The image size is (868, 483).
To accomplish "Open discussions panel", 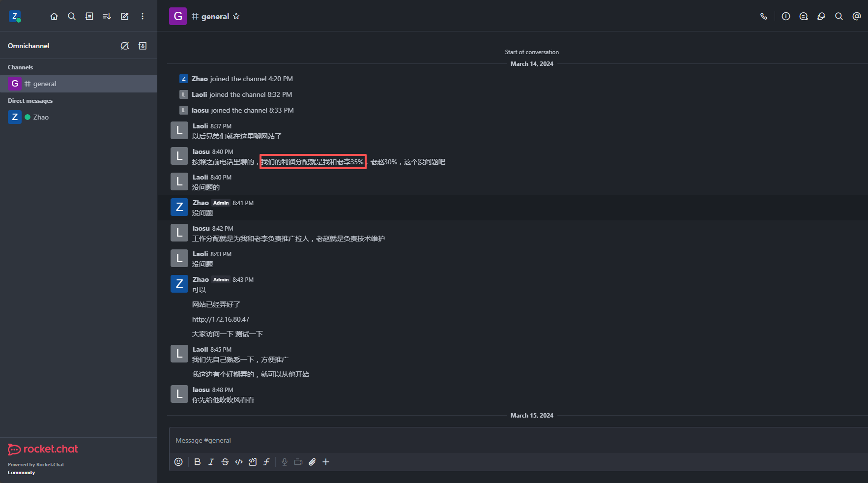I will [x=821, y=16].
